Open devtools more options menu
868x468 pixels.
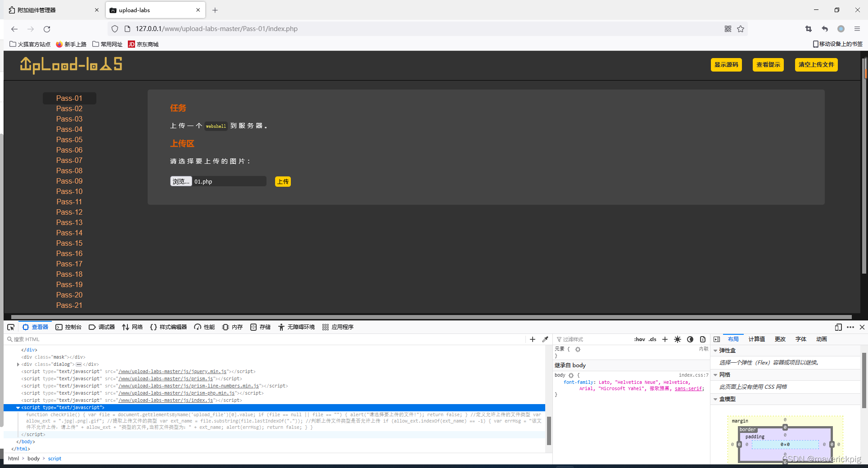pos(850,327)
